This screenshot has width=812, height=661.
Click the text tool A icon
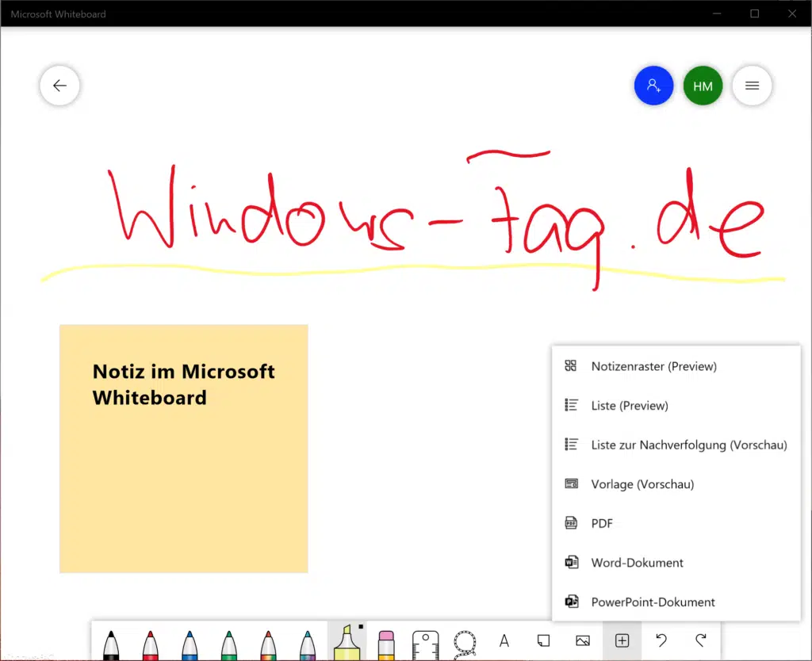click(504, 640)
